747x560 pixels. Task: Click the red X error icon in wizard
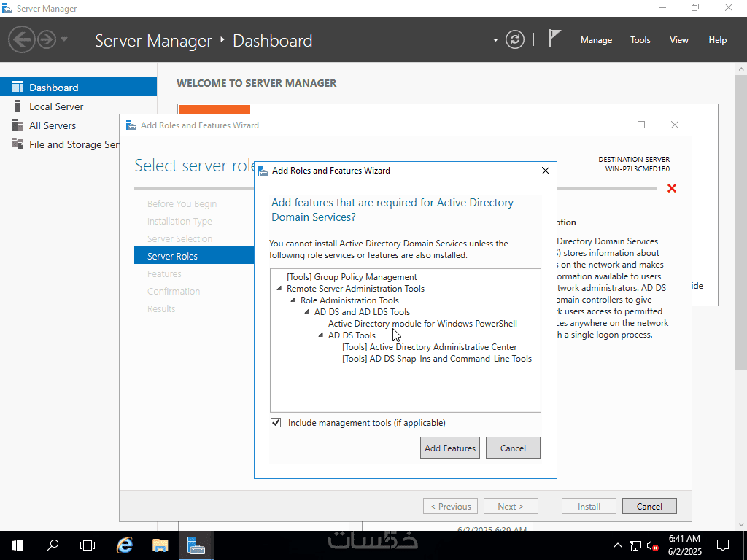coord(672,188)
